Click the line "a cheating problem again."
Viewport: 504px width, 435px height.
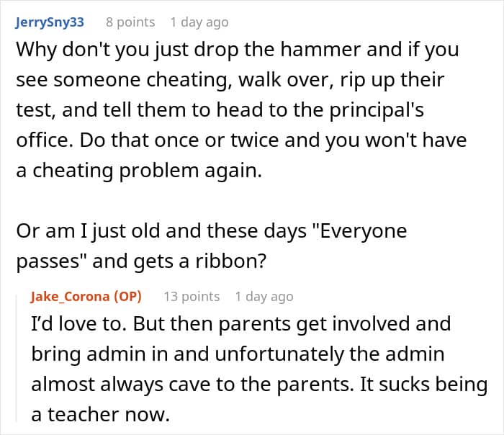click(139, 171)
